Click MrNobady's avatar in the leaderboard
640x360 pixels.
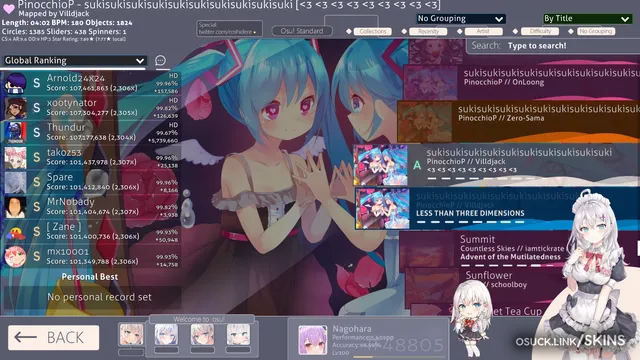[16, 207]
